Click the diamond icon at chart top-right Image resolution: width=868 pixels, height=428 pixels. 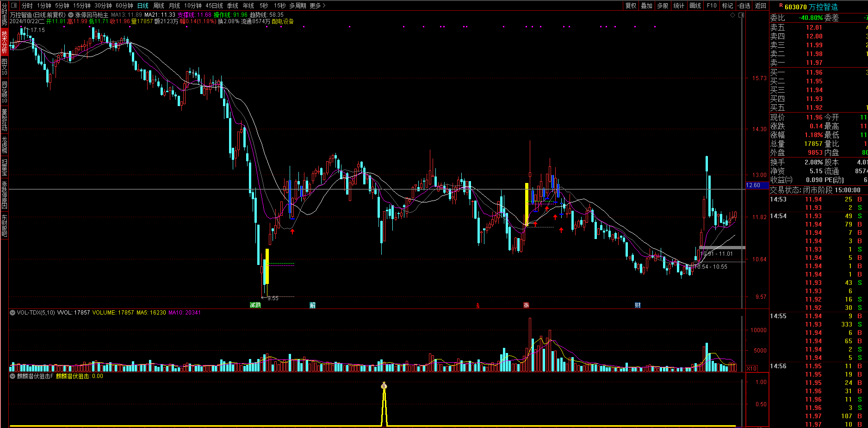tap(732, 15)
